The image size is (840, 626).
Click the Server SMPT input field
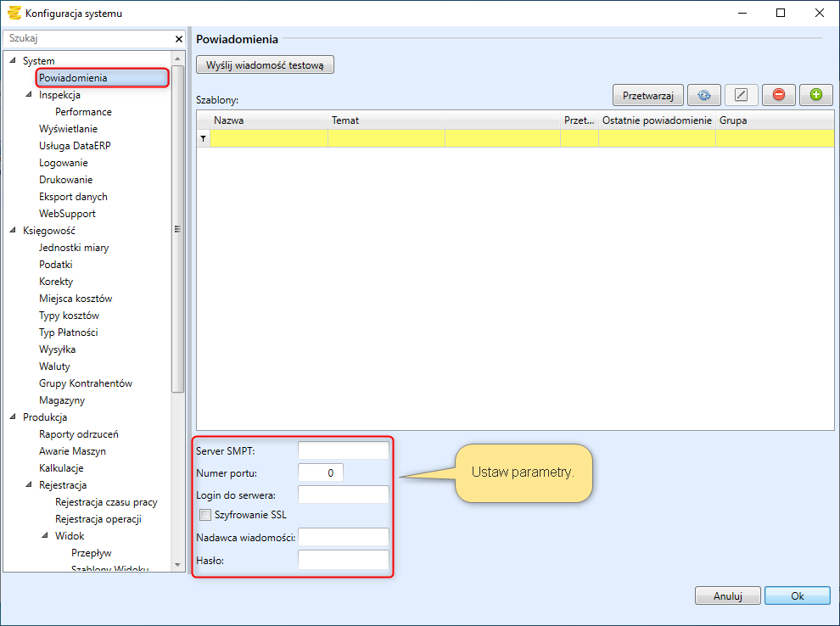coord(343,450)
